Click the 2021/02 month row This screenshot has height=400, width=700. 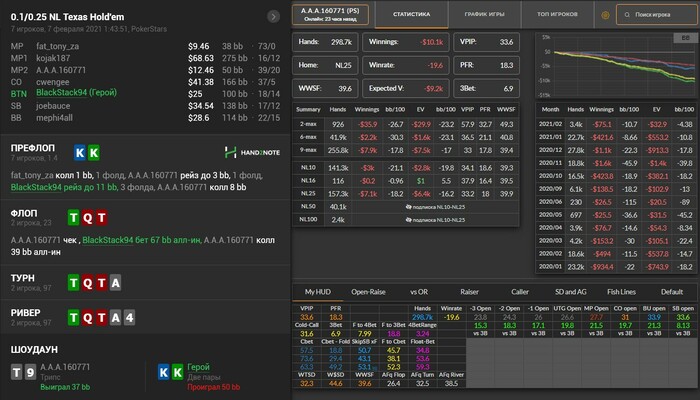point(617,124)
